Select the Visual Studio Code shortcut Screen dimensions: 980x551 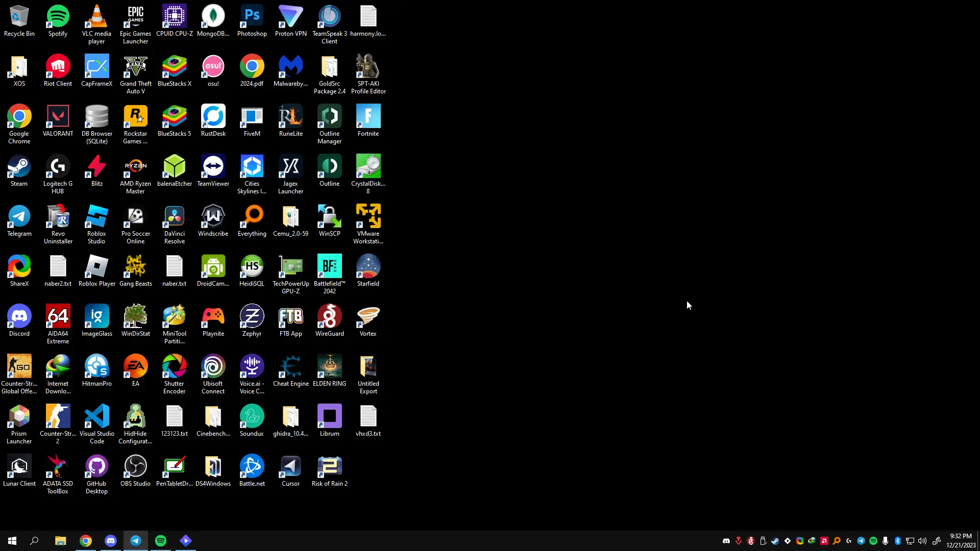click(x=97, y=424)
